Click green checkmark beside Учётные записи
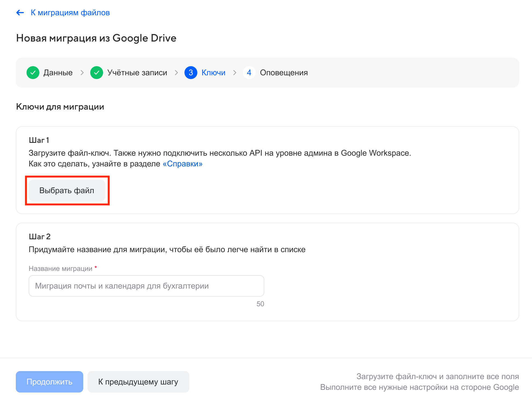The height and width of the screenshot is (396, 532). tap(97, 73)
